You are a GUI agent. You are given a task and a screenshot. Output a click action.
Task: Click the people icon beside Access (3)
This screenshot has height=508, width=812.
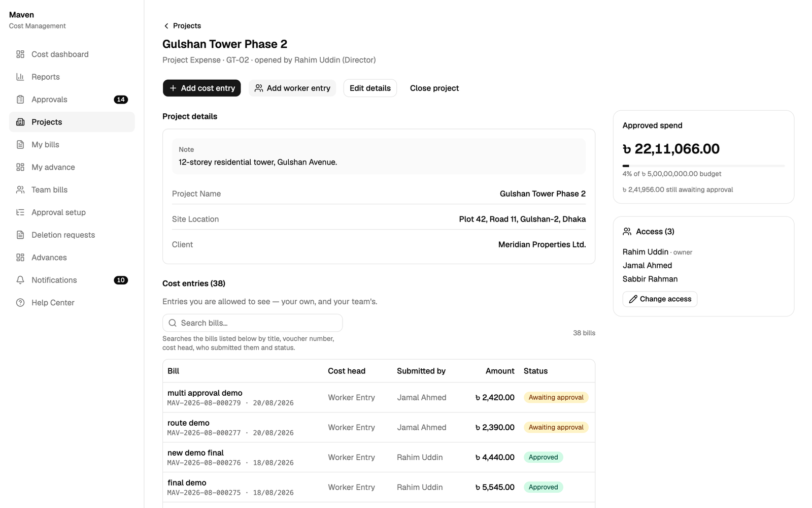627,232
